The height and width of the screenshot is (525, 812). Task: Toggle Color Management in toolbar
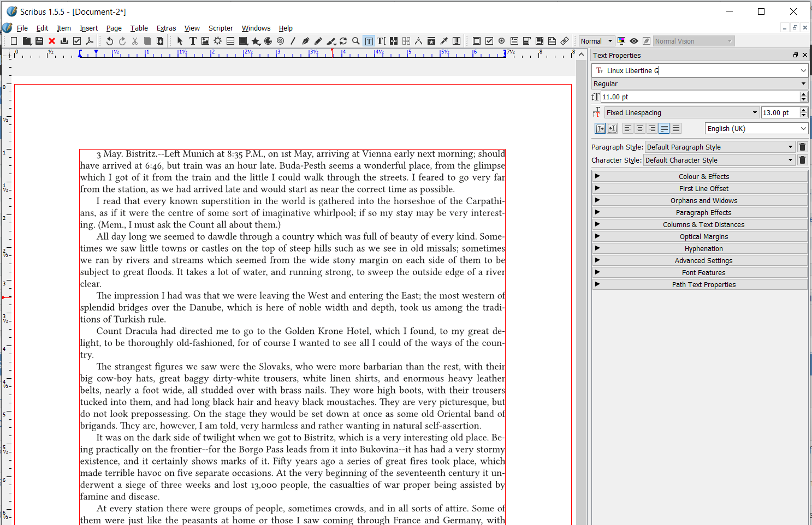tap(621, 41)
